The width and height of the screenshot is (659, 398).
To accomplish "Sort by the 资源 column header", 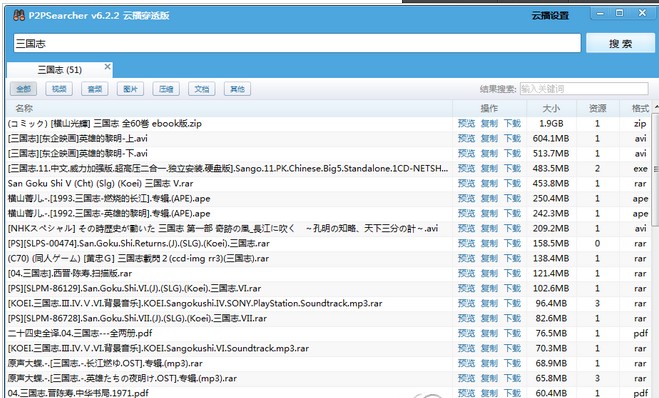I will tap(598, 108).
